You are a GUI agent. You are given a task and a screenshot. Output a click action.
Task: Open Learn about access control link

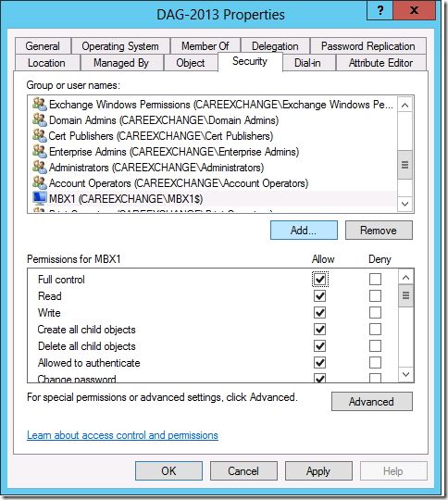tap(122, 435)
